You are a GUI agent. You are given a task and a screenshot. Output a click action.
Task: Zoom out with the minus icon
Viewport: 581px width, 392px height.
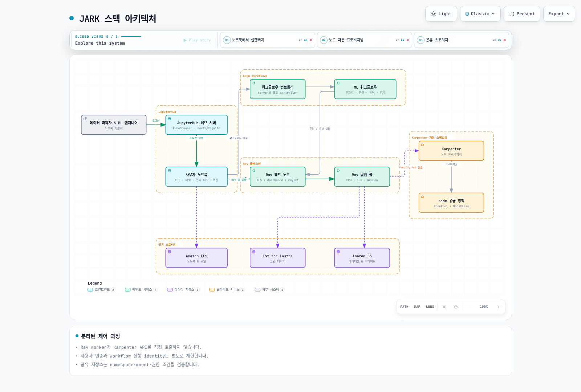coord(469,307)
